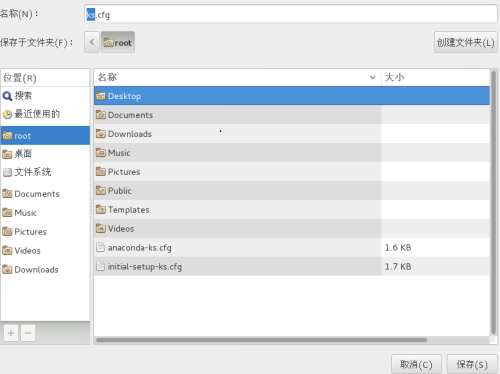Click the anaconda-ks.cfg file icon
500x374 pixels.
pos(100,247)
